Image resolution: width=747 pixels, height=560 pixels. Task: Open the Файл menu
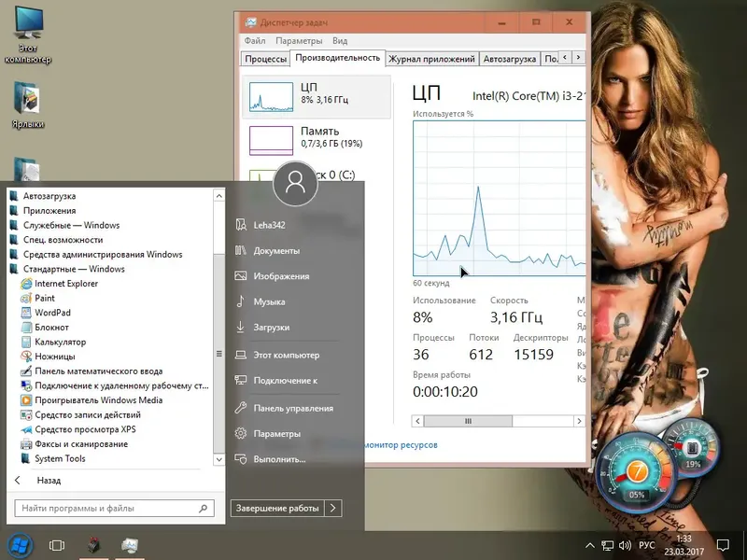pyautogui.click(x=255, y=41)
